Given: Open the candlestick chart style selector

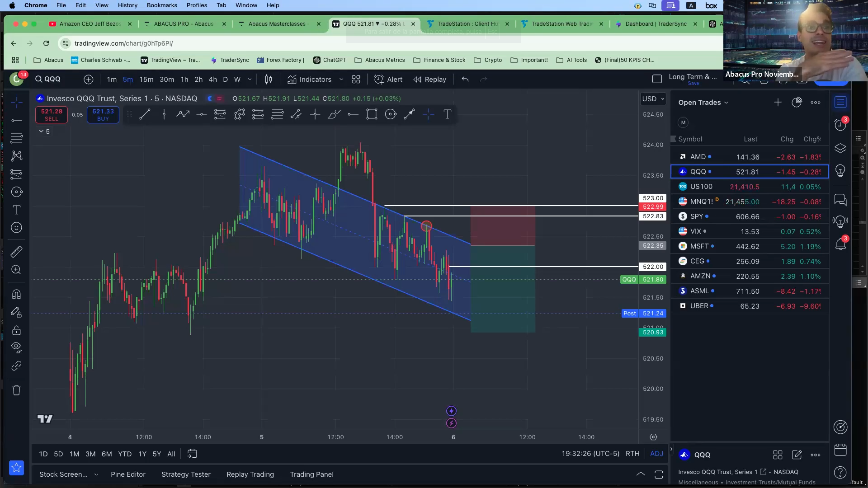Looking at the screenshot, I should tap(268, 80).
